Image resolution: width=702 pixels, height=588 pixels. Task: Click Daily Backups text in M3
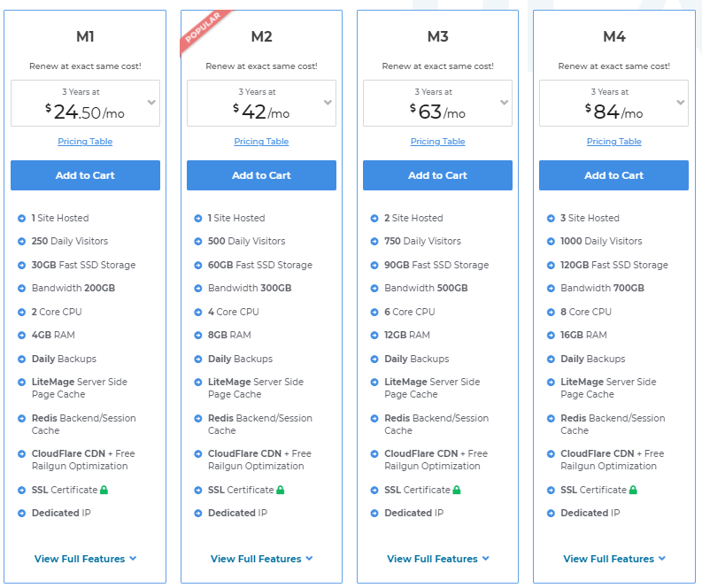(416, 359)
